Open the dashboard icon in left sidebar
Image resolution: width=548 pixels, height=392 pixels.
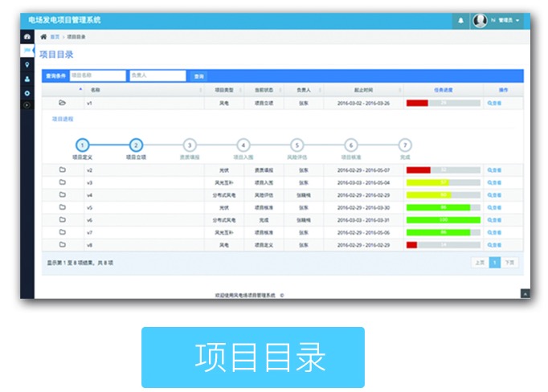click(27, 37)
